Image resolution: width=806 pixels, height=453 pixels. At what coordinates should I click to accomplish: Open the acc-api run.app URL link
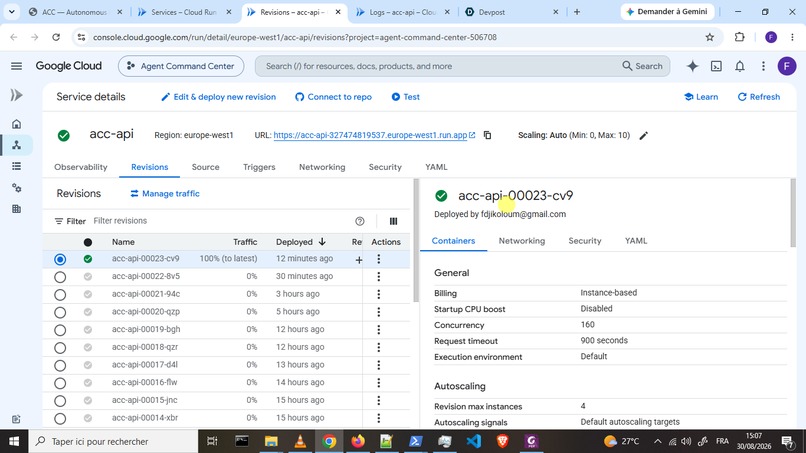(370, 135)
